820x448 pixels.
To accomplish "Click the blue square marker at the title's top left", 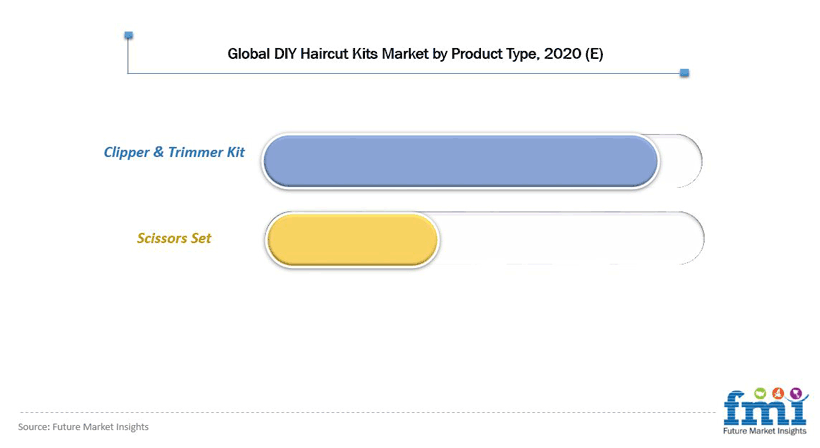I will click(x=129, y=36).
